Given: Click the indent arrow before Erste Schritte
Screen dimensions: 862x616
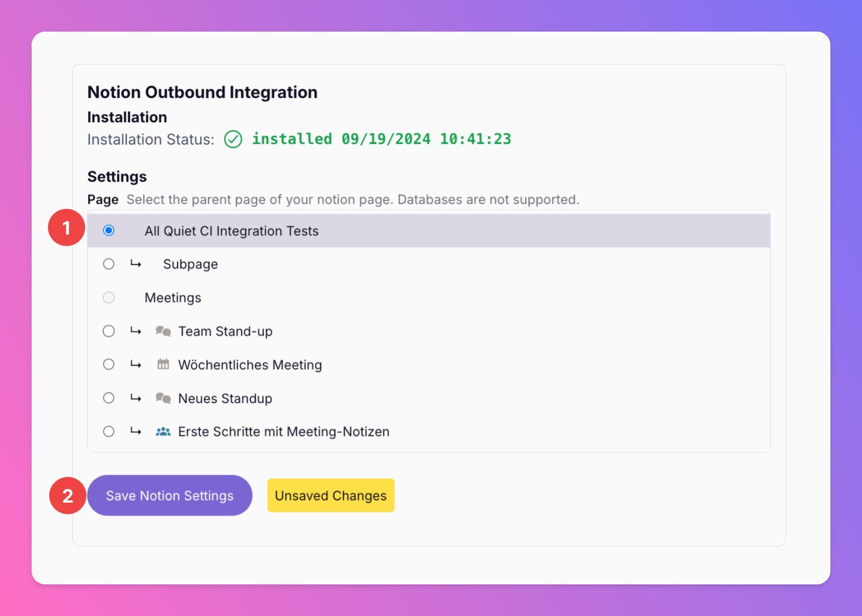Looking at the screenshot, I should pos(136,431).
